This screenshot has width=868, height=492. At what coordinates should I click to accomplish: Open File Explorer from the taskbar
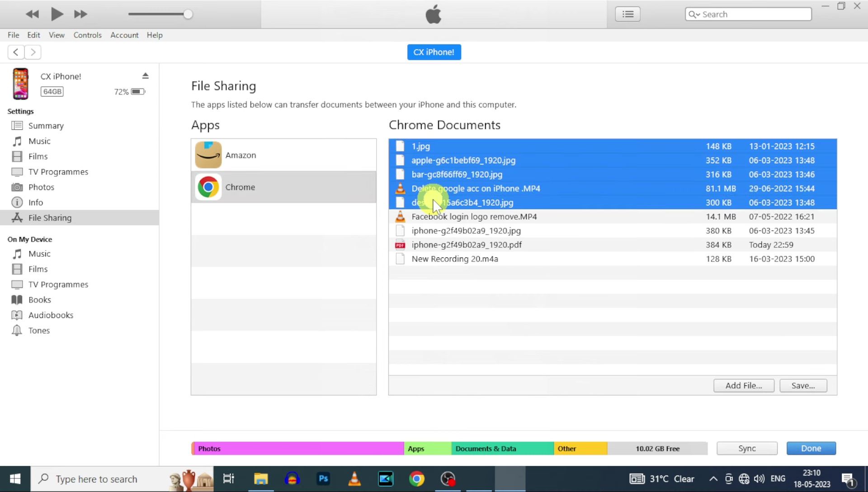click(261, 479)
